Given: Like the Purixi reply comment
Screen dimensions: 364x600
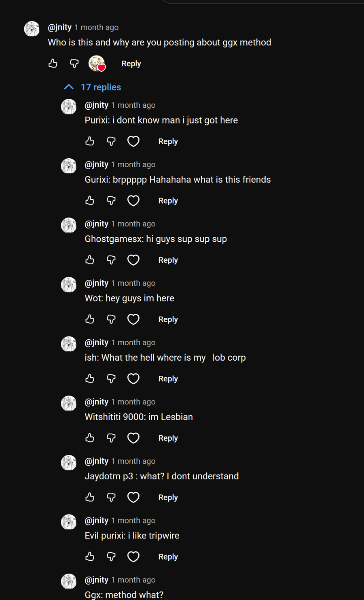Looking at the screenshot, I should [x=90, y=141].
